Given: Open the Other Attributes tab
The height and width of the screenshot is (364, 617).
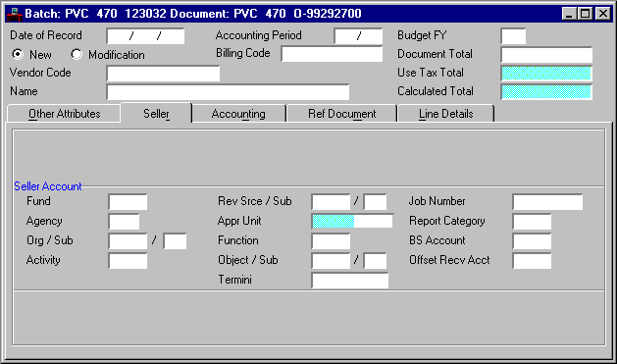Looking at the screenshot, I should pos(64,114).
